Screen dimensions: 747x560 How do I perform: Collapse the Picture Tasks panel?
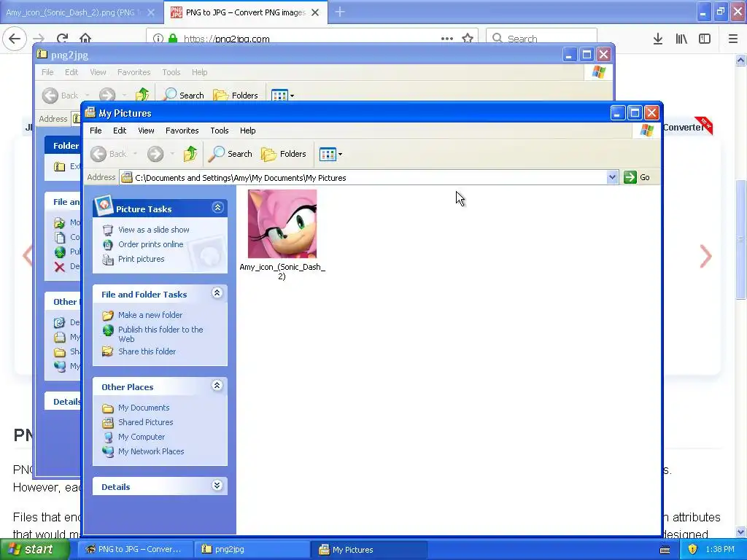click(x=217, y=208)
